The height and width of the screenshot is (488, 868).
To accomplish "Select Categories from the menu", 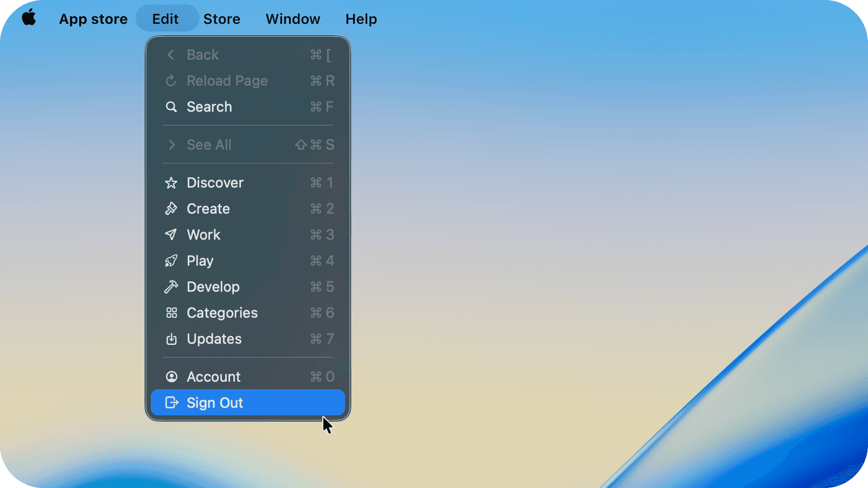I will pyautogui.click(x=248, y=313).
